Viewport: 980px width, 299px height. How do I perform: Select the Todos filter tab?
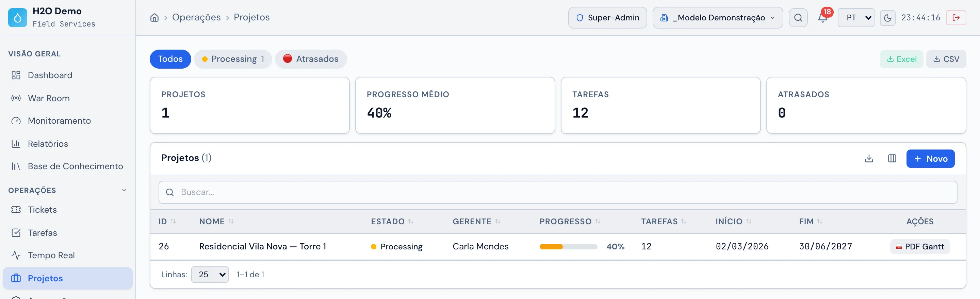point(170,59)
